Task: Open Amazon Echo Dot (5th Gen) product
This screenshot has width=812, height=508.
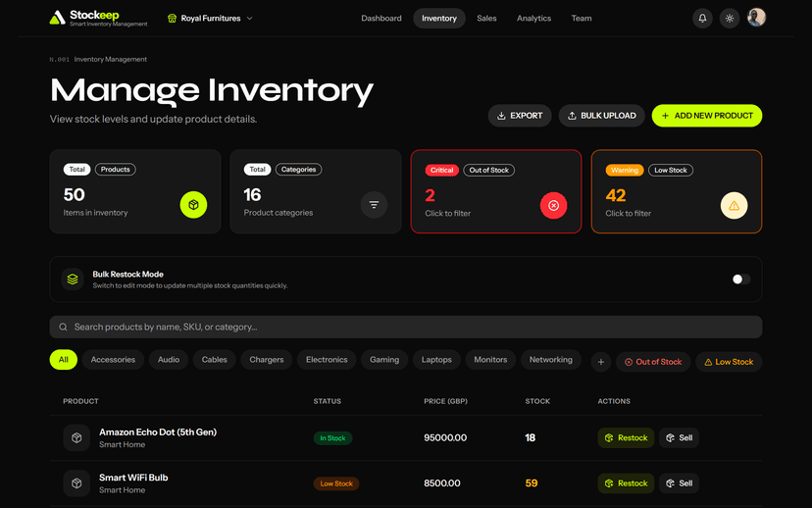Action: (158, 432)
